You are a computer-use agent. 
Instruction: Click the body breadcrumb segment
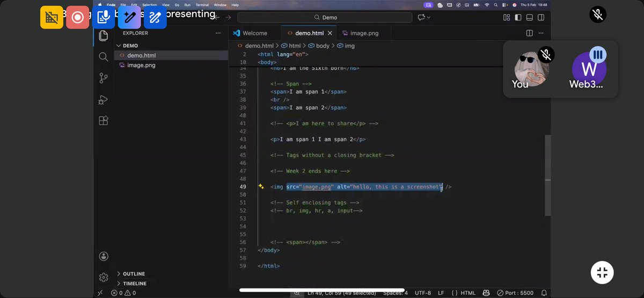point(319,46)
